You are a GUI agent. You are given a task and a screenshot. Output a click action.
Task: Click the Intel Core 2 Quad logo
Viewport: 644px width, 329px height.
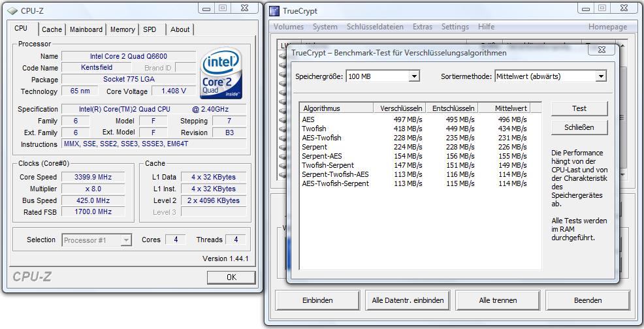coord(221,73)
